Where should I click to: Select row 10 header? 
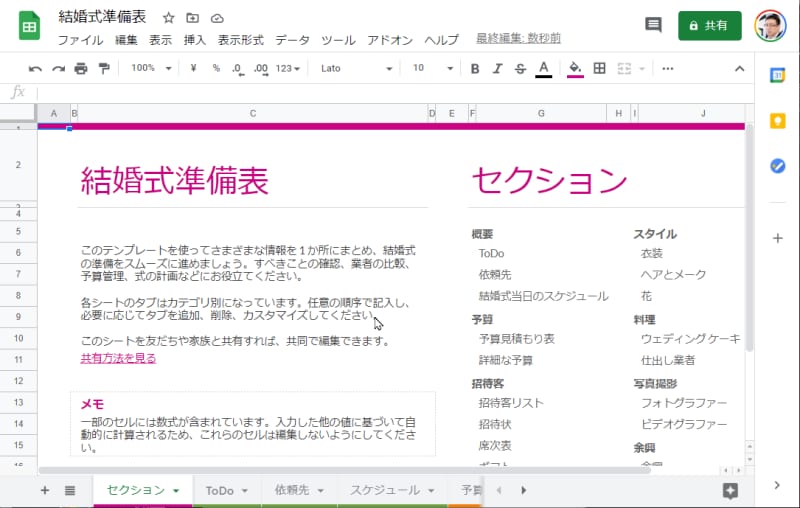(18, 338)
